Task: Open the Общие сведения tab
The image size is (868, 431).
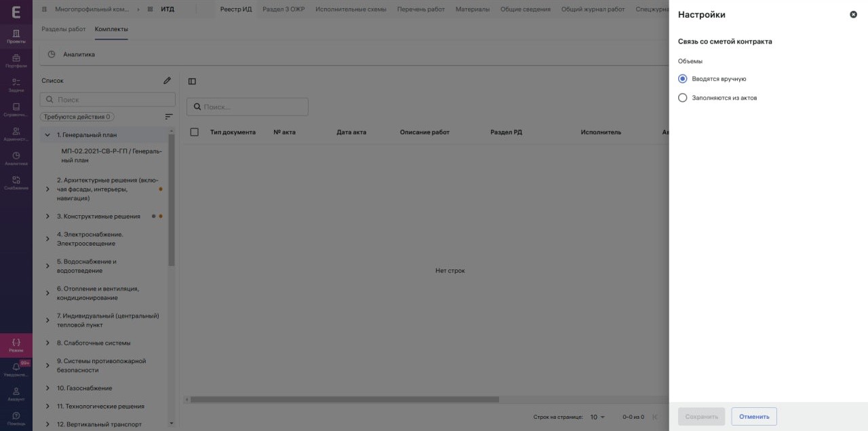Action: click(525, 10)
